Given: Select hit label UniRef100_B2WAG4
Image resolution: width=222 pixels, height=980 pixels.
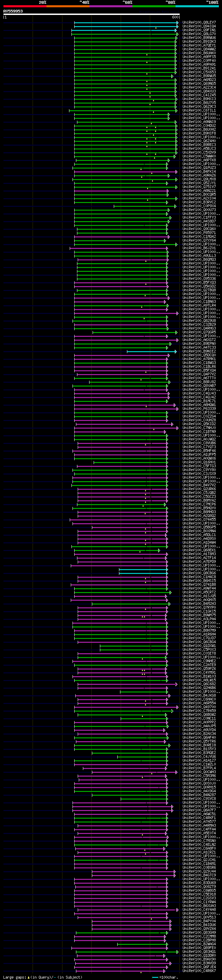Looking at the screenshot, I should [x=199, y=943].
